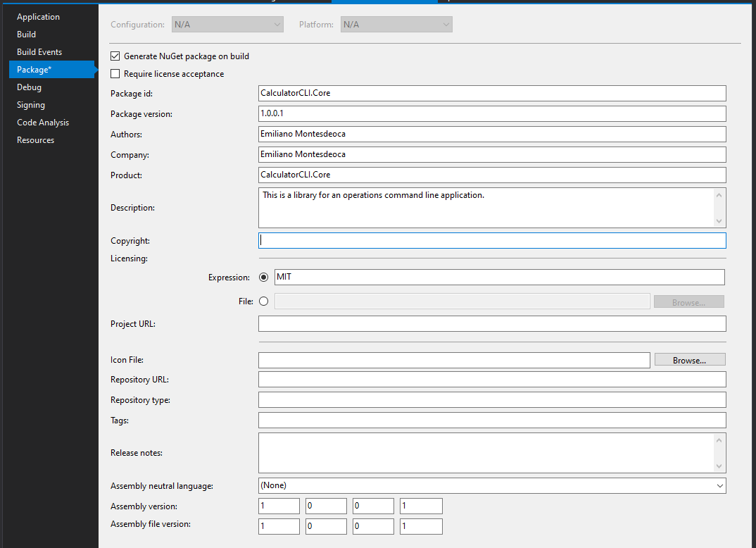Click the Release notes text area
The height and width of the screenshot is (548, 756).
point(486,453)
